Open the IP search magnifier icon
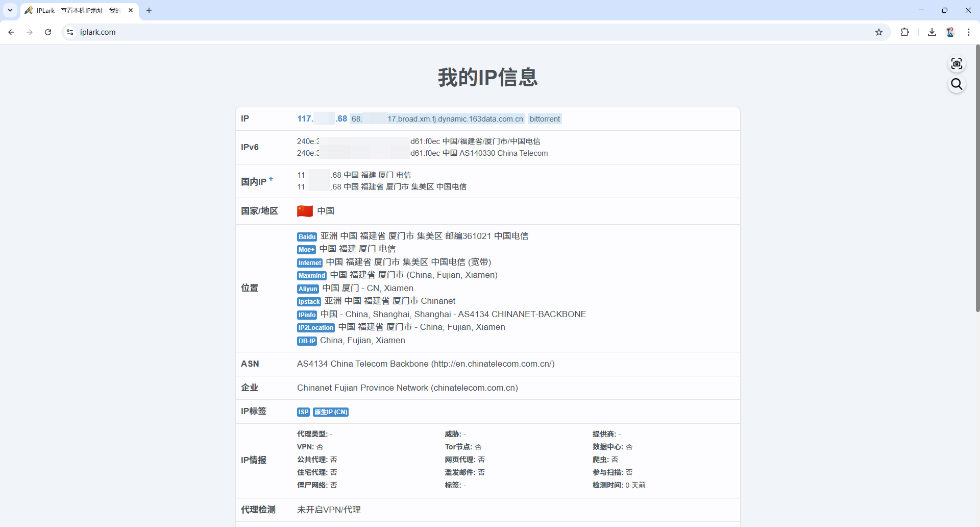980x527 pixels. point(957,84)
